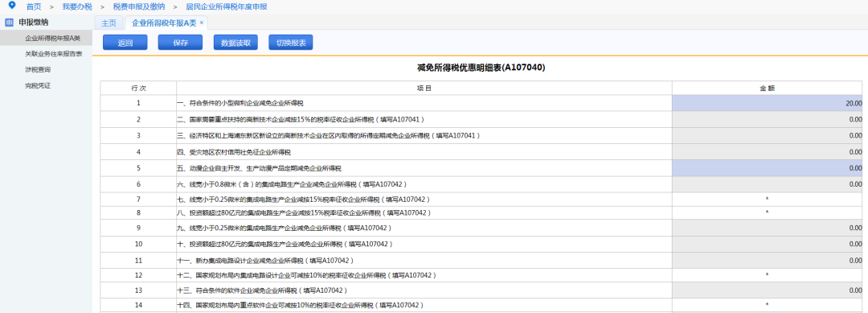This screenshot has width=868, height=313.
Task: Click item text 十三、符合条件的软件企业
Action: coord(262,290)
